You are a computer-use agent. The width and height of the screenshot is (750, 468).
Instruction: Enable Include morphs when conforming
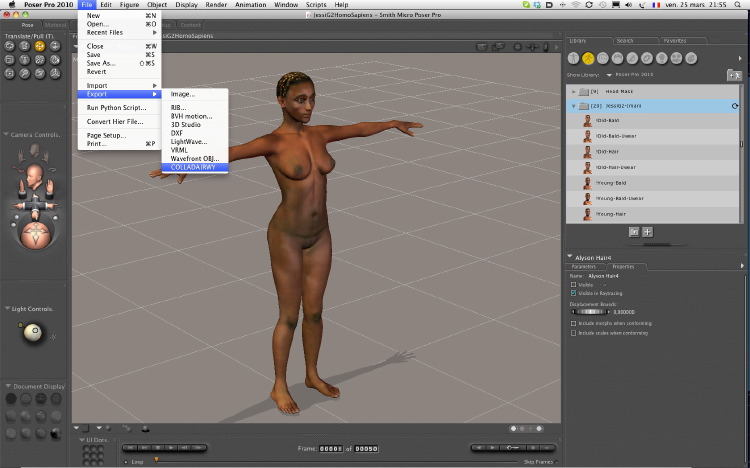(x=573, y=323)
